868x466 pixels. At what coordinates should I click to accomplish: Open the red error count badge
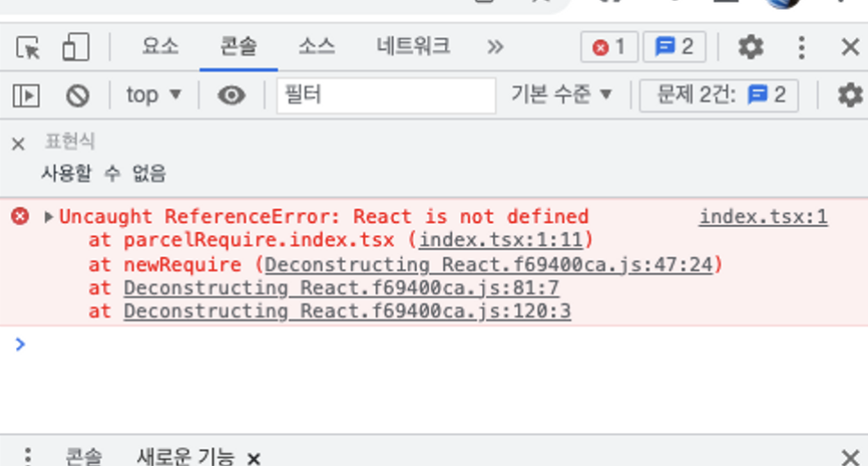pyautogui.click(x=609, y=47)
